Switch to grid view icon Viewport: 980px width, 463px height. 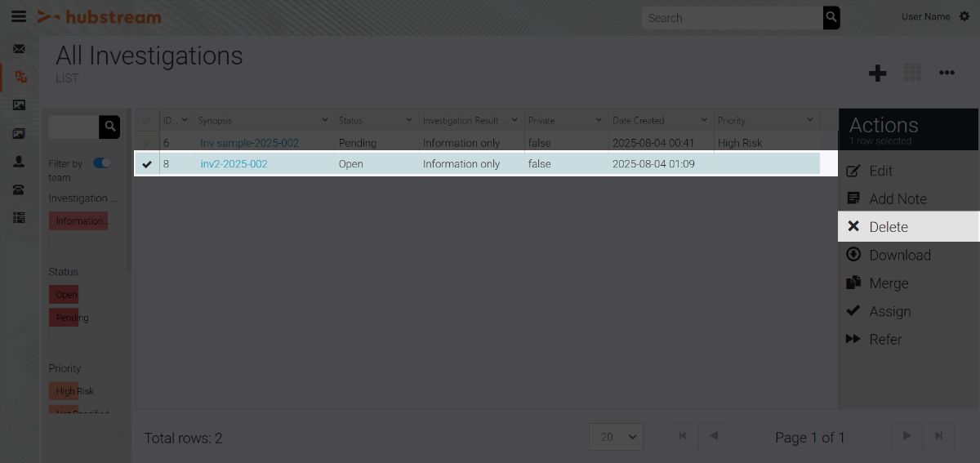[x=912, y=73]
